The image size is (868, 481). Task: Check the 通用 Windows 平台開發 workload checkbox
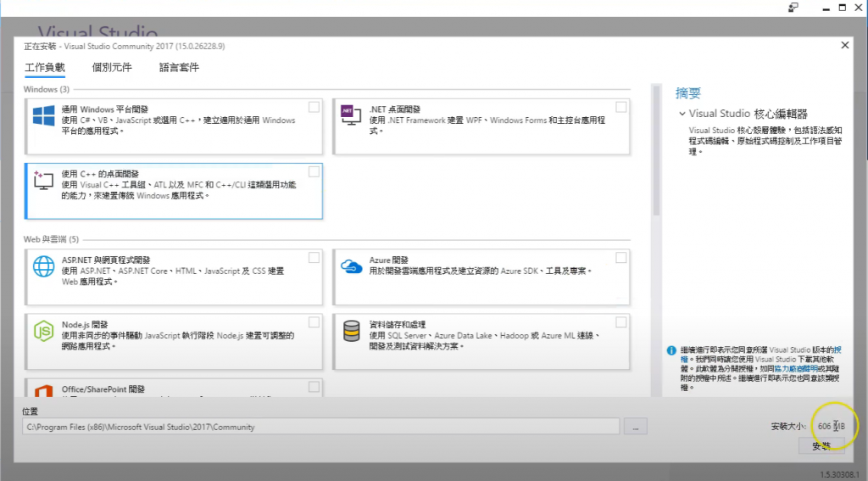(x=314, y=107)
